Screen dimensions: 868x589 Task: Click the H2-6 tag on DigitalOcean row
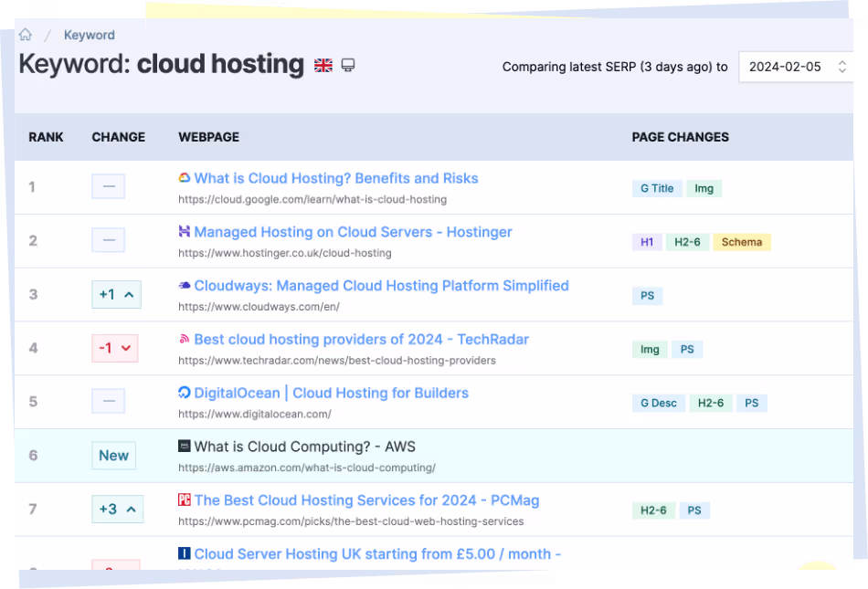pyautogui.click(x=710, y=404)
